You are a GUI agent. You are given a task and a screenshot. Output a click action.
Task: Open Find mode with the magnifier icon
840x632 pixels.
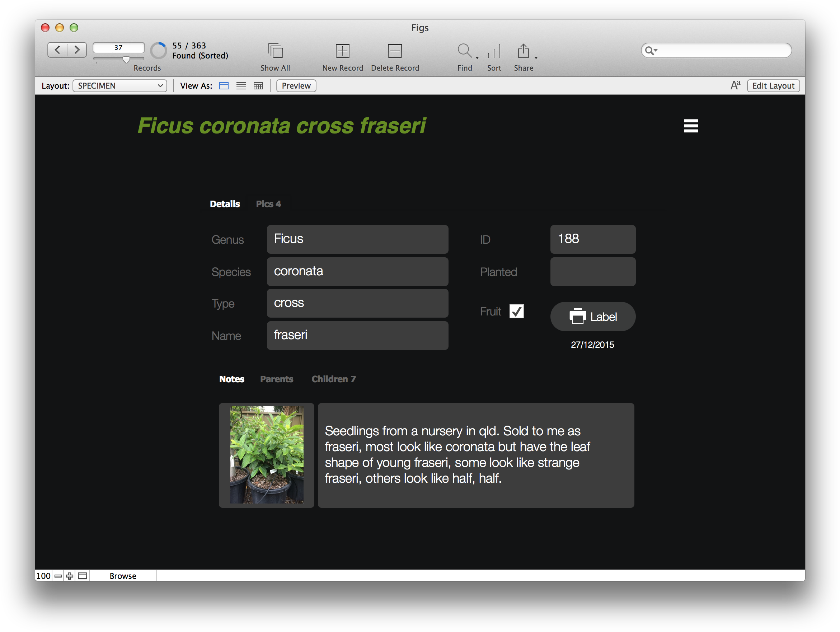[x=464, y=51]
